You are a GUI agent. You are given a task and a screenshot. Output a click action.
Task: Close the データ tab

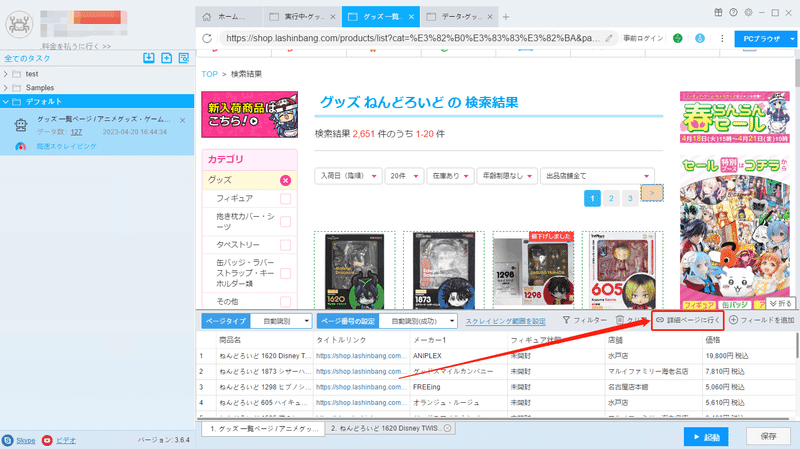[490, 17]
